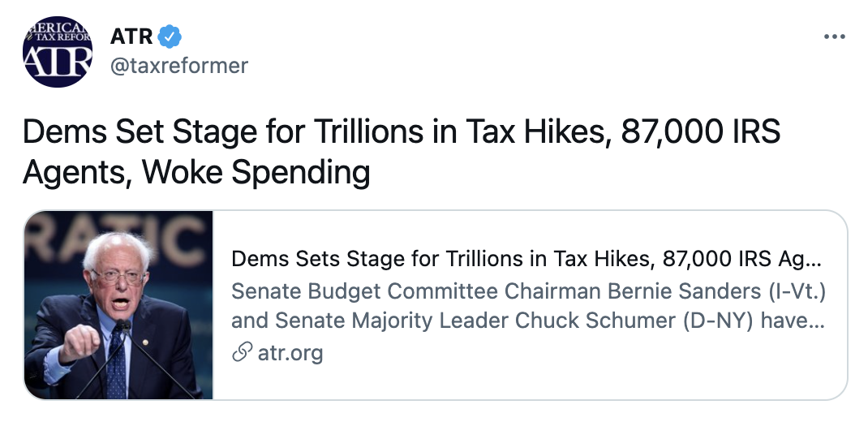
Task: Click the ATR profile avatar logo
Action: pos(57,51)
